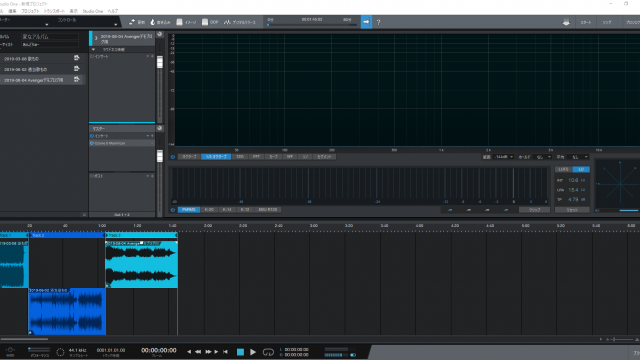Toggle the spectrum meter power button
640x360 pixels.
[x=173, y=157]
